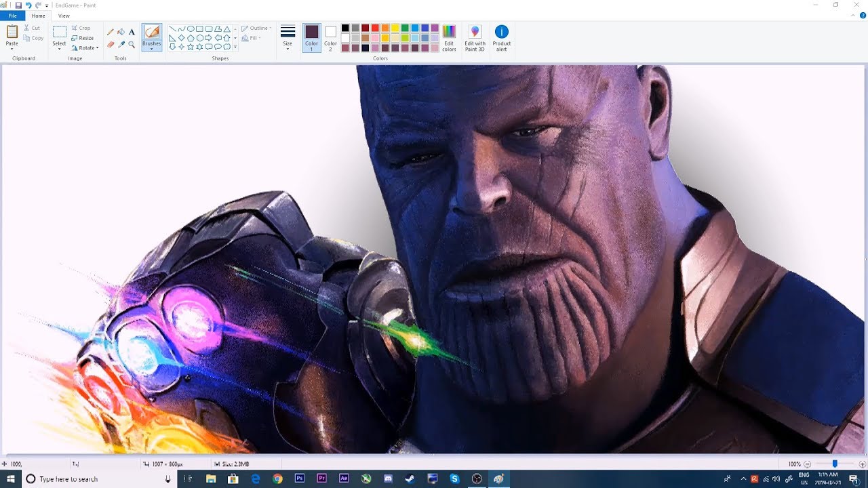Activate the Color 2 background selector
868x488 pixels.
(x=330, y=37)
